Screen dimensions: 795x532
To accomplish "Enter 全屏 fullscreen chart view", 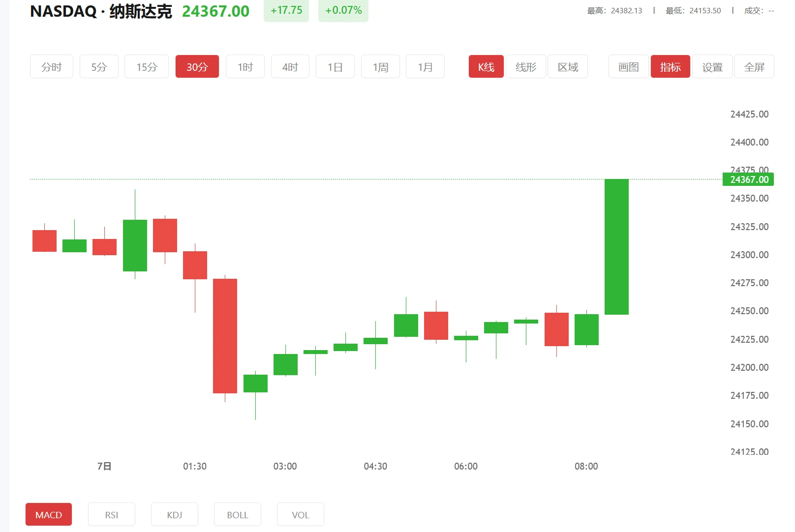I will pos(754,66).
